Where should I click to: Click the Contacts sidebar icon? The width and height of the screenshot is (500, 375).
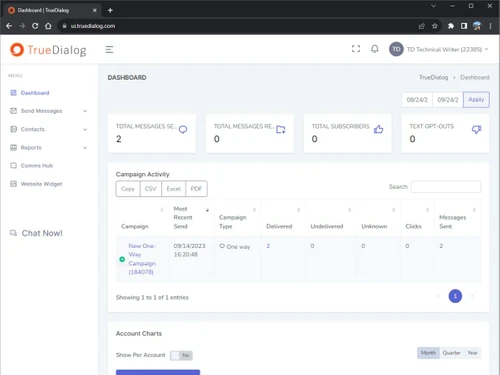pyautogui.click(x=13, y=129)
